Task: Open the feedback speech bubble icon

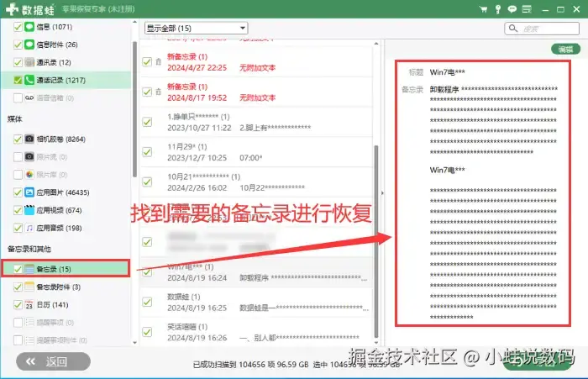Action: [512, 9]
